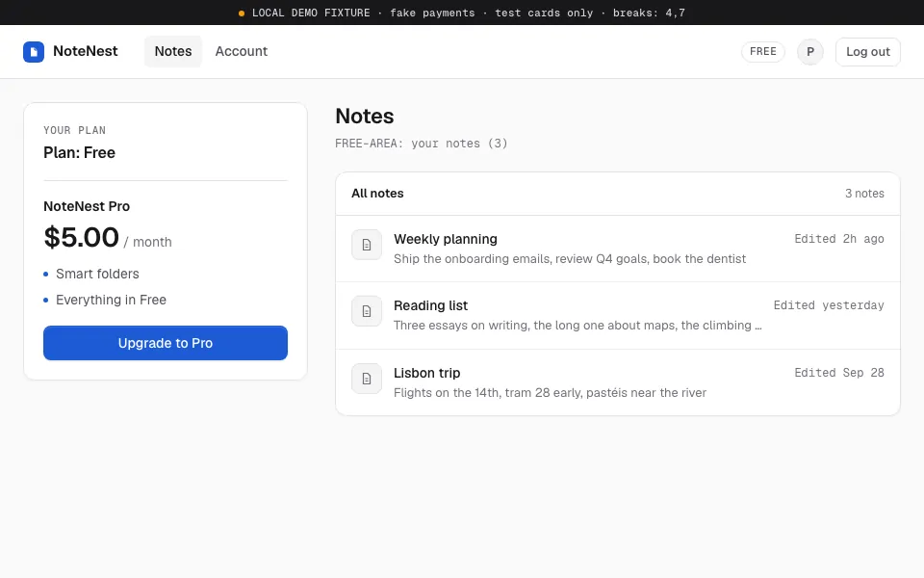Click 'Edited Sep 28' timestamp
Image resolution: width=924 pixels, height=578 pixels.
pos(839,373)
